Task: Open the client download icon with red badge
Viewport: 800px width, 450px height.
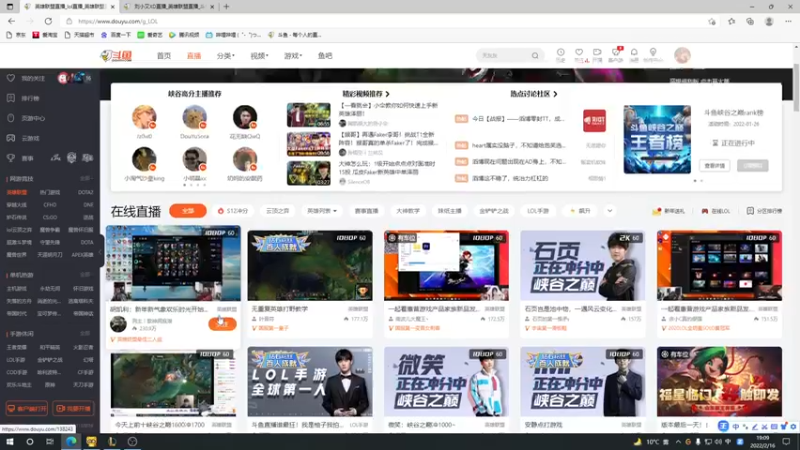Action: pyautogui.click(x=616, y=52)
